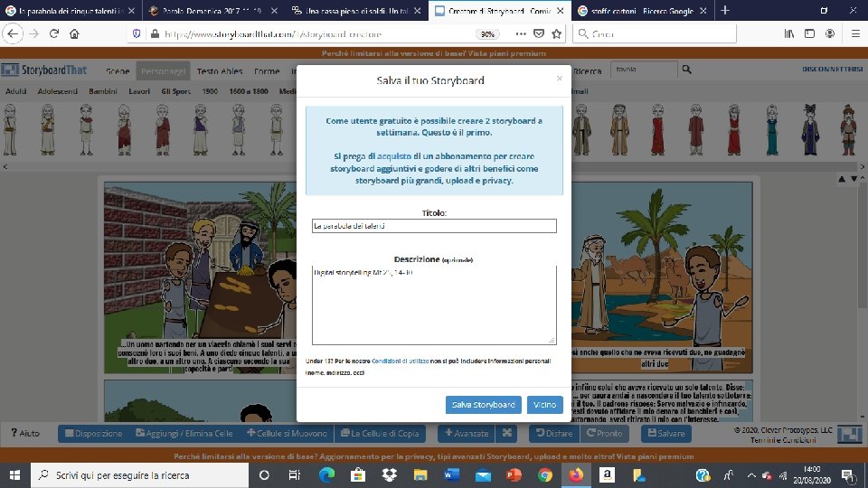The image size is (868, 488).
Task: Click Disfare undo button
Action: point(554,433)
